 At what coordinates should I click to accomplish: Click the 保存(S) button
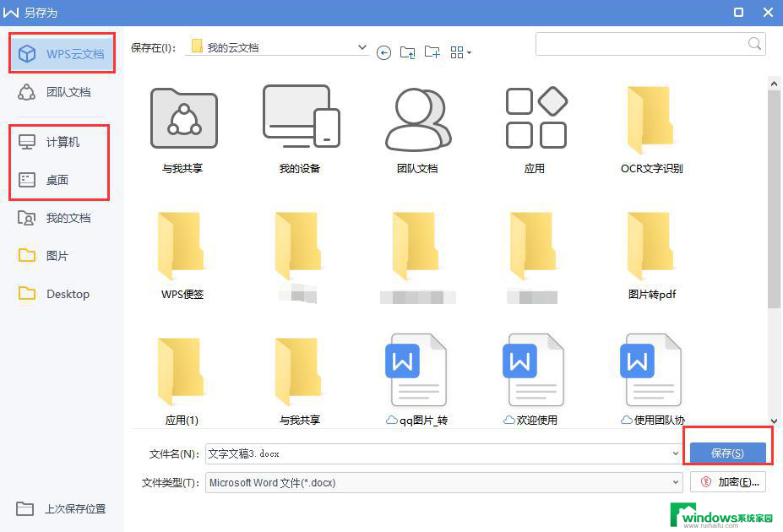coord(727,453)
